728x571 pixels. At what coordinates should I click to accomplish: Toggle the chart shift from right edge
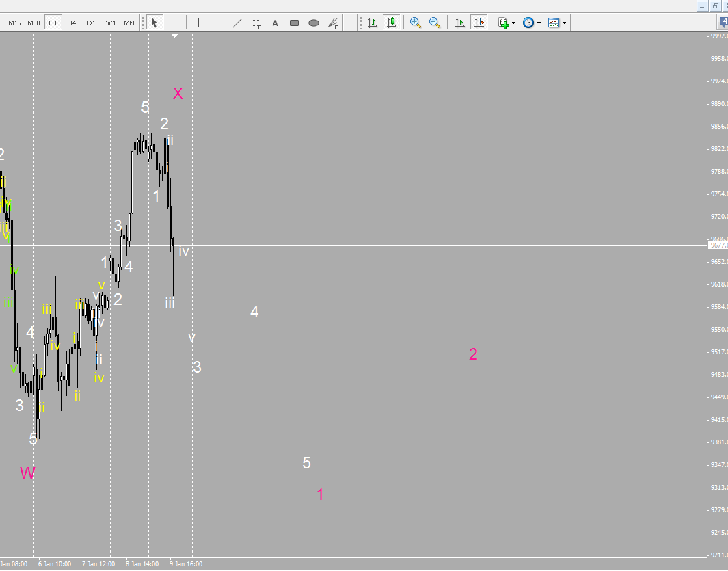coord(479,23)
